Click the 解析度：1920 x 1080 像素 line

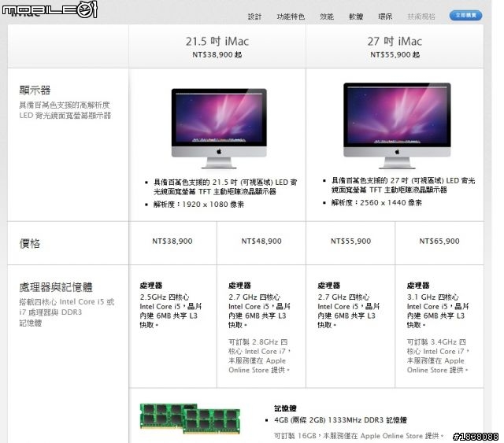[198, 205]
